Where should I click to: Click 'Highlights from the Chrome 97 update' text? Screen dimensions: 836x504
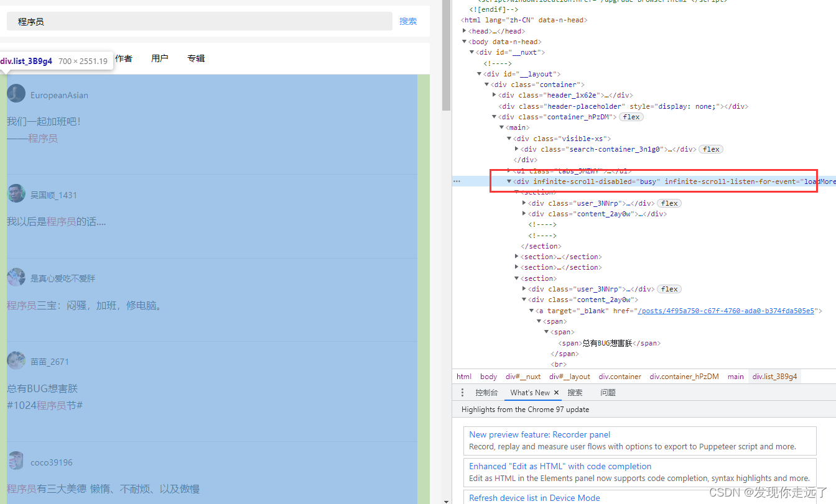(525, 410)
